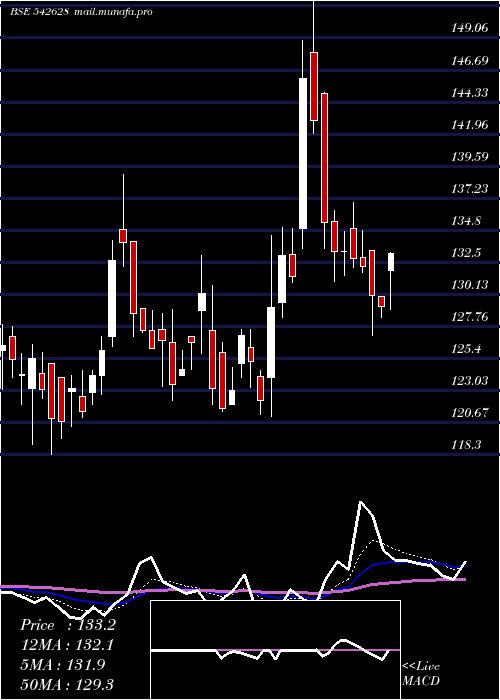Click the last white candle at chart's right
This screenshot has height=700, width=500.
[x=391, y=262]
